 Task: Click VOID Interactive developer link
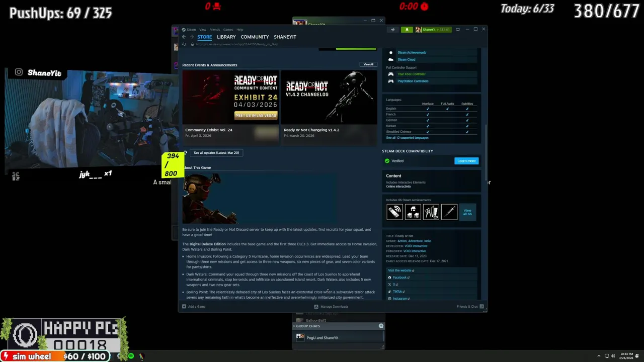pyautogui.click(x=416, y=246)
